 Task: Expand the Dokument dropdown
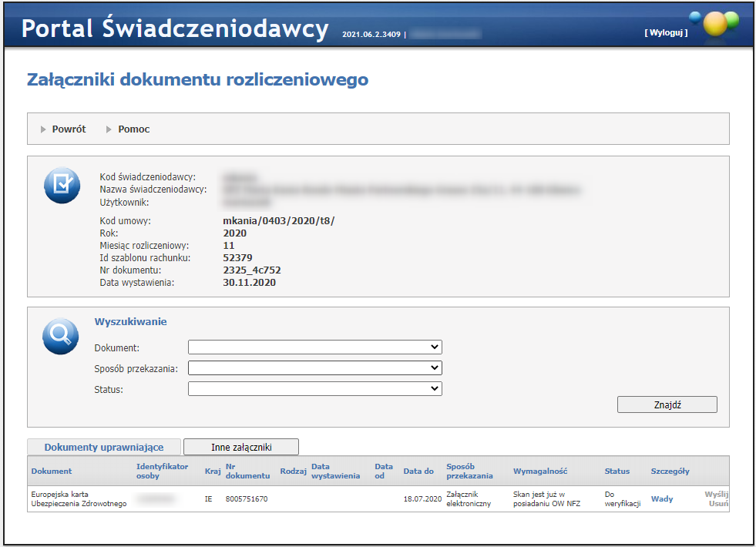pyautogui.click(x=314, y=347)
